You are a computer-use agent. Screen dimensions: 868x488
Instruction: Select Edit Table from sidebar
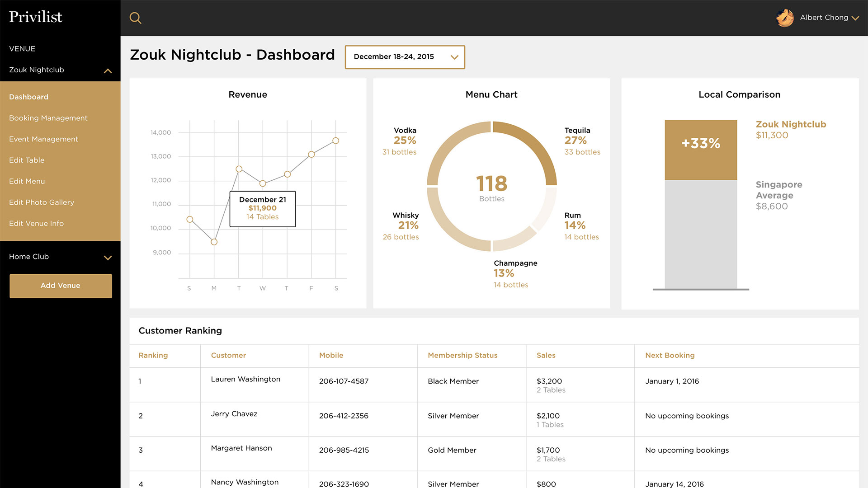click(27, 160)
